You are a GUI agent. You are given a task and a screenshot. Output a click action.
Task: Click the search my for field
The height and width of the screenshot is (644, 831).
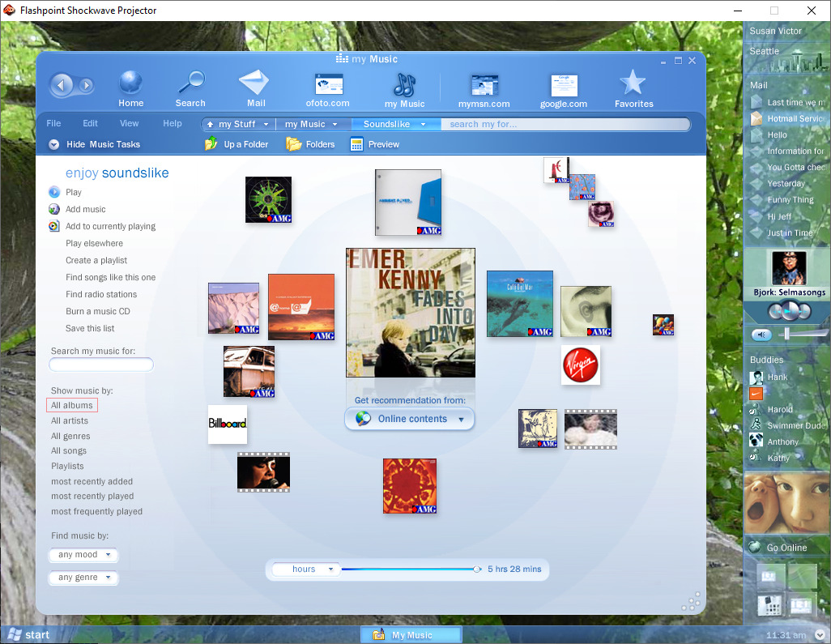(x=565, y=124)
